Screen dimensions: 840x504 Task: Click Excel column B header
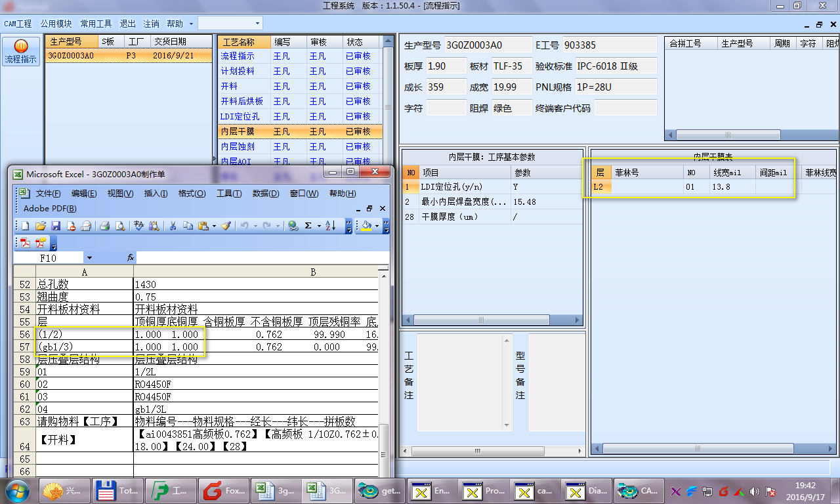tap(256, 272)
